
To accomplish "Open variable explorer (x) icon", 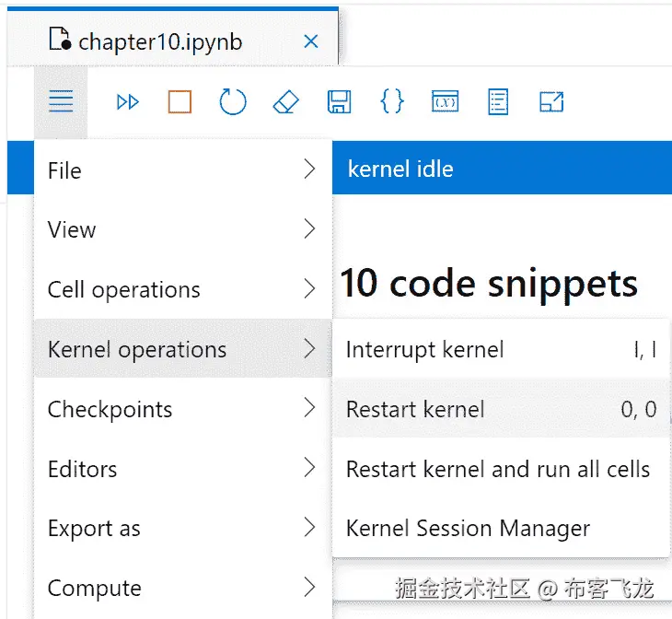I will [445, 101].
